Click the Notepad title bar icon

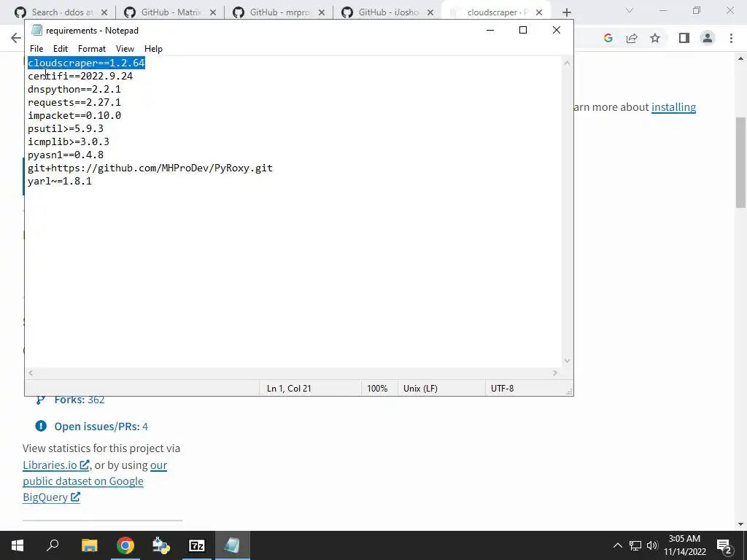pos(36,30)
